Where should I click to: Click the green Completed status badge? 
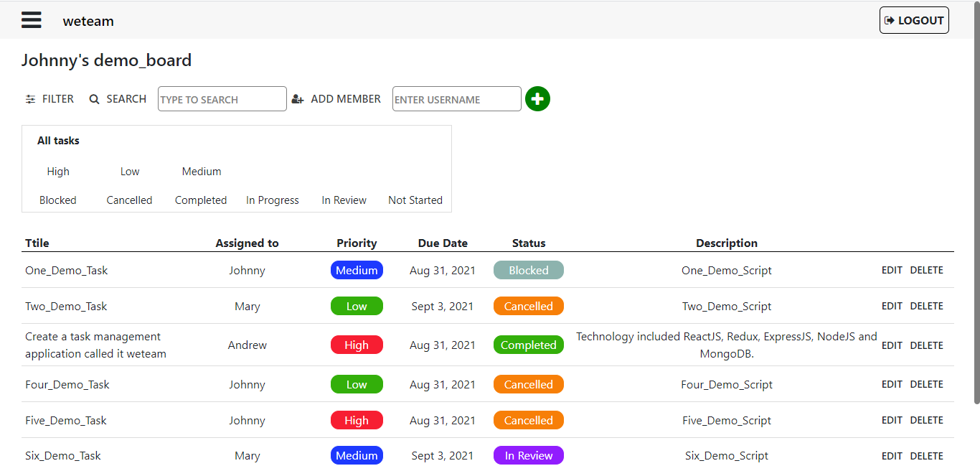529,345
